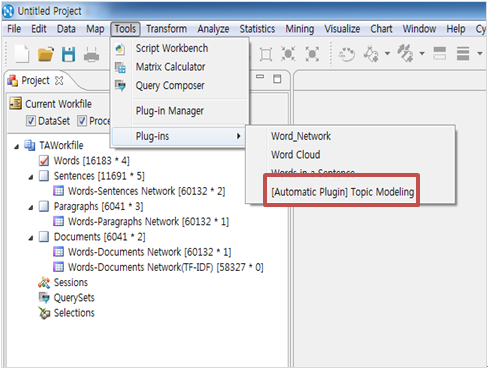Launch the Automatic Plugin Topic Modeling item
The width and height of the screenshot is (488, 369).
click(342, 192)
